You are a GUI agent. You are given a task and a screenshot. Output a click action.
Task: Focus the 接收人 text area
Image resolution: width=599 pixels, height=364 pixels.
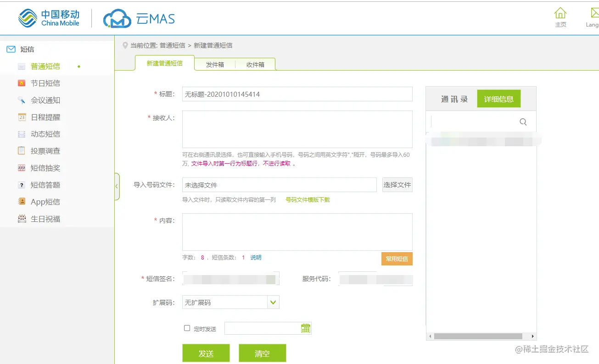(x=297, y=129)
